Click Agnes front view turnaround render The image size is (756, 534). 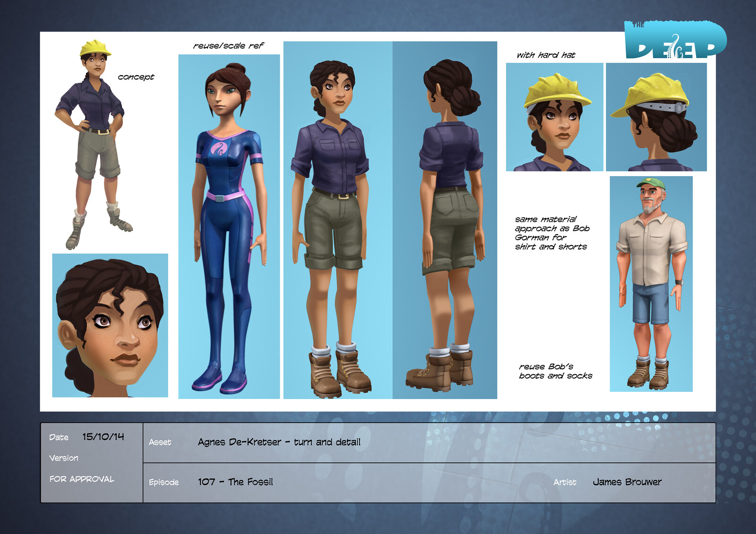tap(338, 220)
